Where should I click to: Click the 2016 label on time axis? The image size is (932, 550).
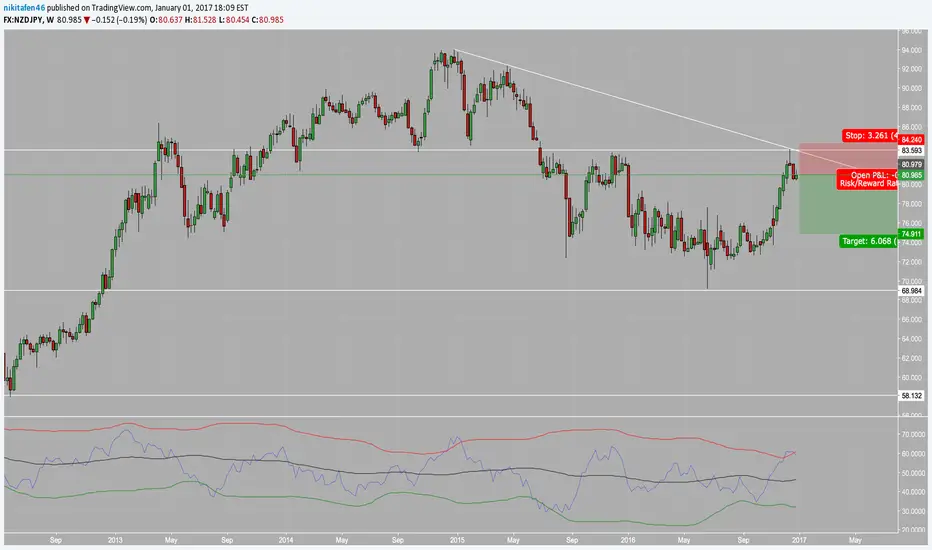[628, 540]
